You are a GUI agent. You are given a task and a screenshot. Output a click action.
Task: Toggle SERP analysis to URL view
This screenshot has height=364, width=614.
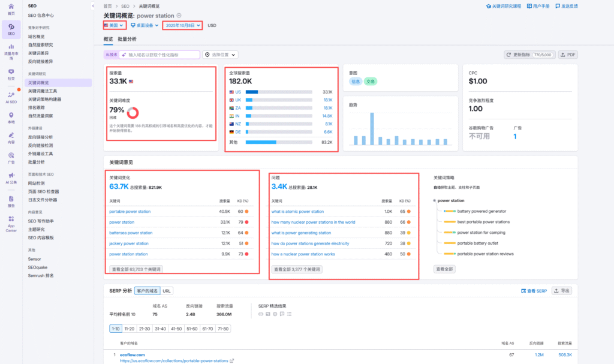(x=167, y=291)
